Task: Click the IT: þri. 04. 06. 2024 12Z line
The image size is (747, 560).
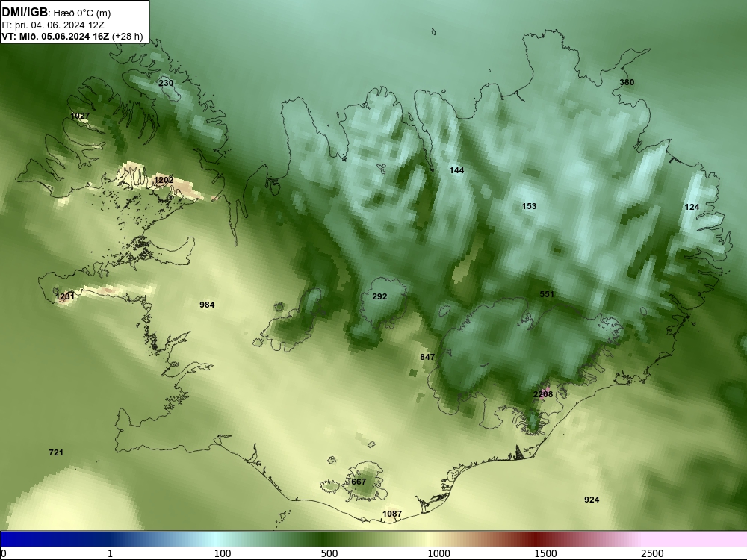Action: pos(53,25)
